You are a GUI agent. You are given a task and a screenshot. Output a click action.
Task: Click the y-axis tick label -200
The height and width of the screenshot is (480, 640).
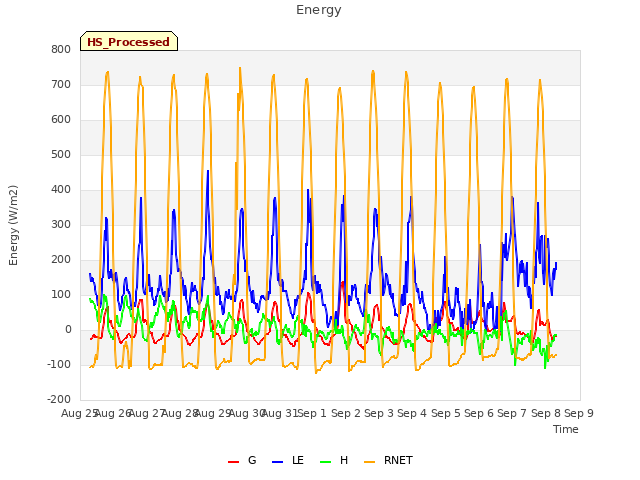pyautogui.click(x=59, y=400)
